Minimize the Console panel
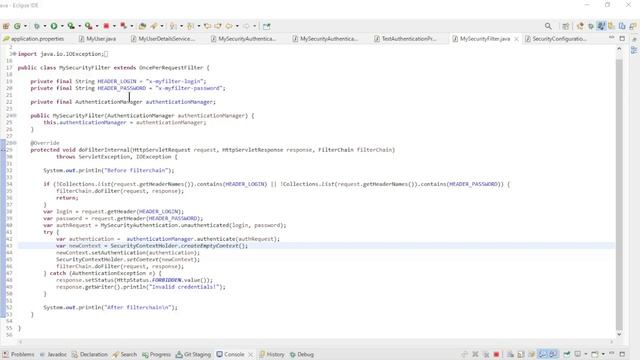 (612, 353)
